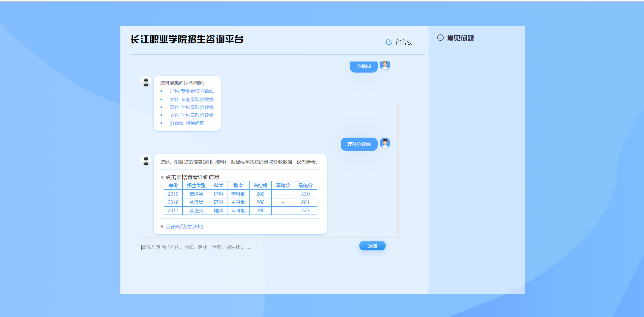Click the robot avatar beside score table reply
Viewport: 644px width, 317px height.
point(146,160)
